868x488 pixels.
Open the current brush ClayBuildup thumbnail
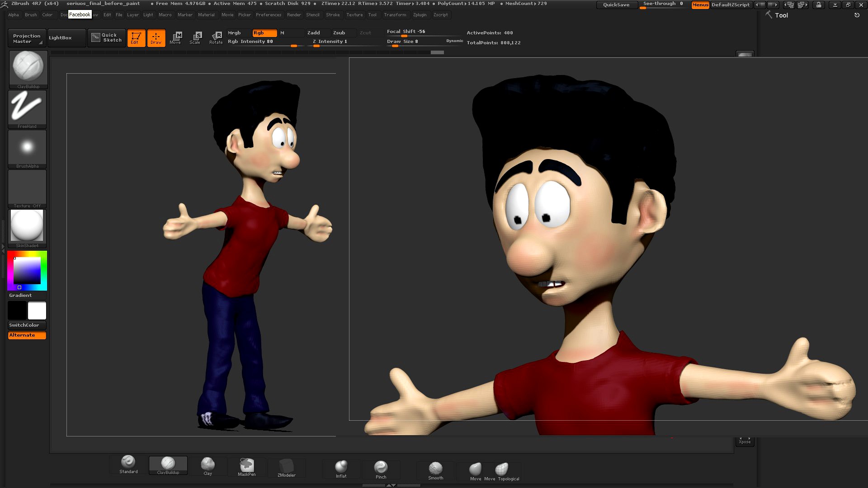(x=28, y=70)
